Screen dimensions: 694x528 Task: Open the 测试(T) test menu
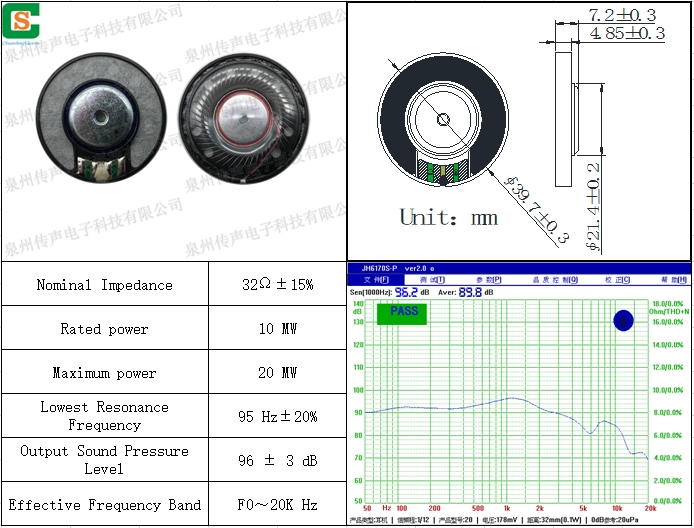(x=432, y=280)
